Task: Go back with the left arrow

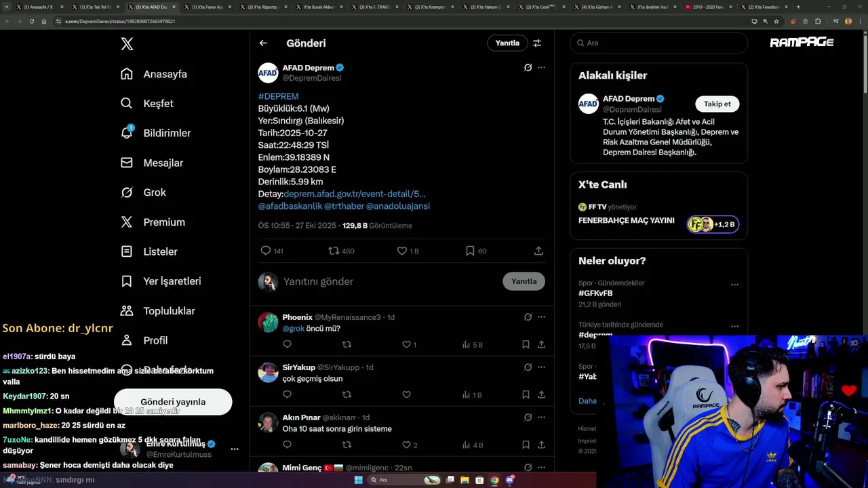Action: point(263,43)
